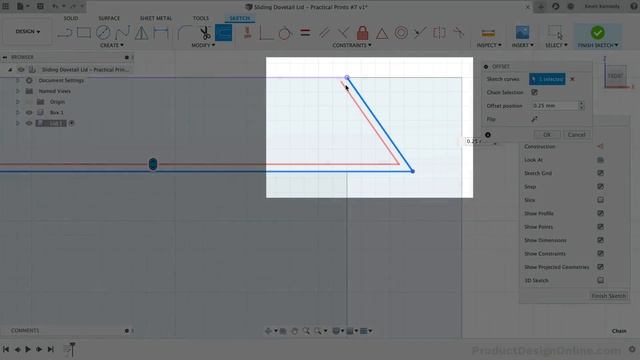
Task: Select the Line tool in Create
Action: 64,33
